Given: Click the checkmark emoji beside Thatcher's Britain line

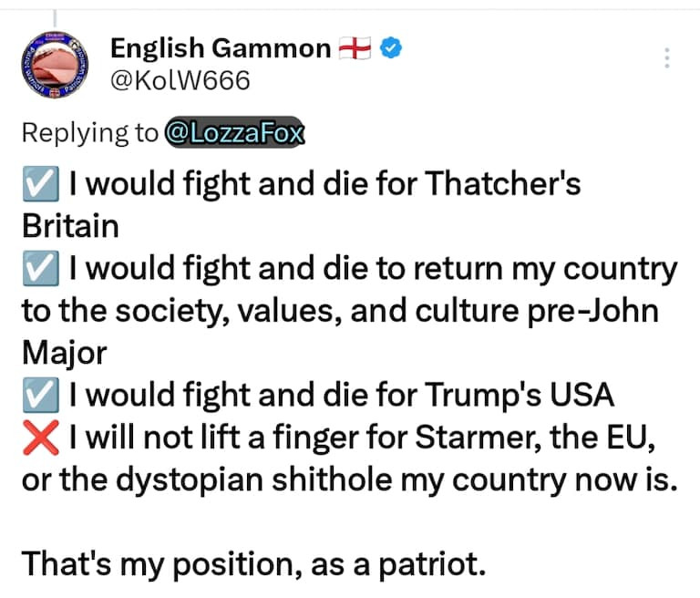Looking at the screenshot, I should click(39, 184).
